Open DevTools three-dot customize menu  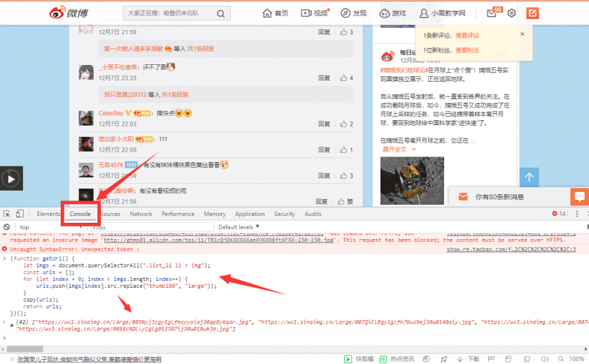[577, 214]
